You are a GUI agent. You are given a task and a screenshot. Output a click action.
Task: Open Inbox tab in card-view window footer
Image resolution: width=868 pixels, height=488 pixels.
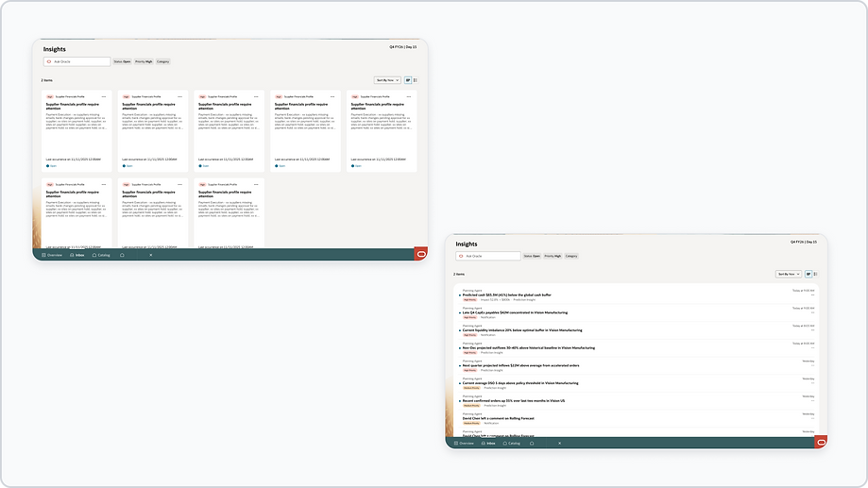77,255
